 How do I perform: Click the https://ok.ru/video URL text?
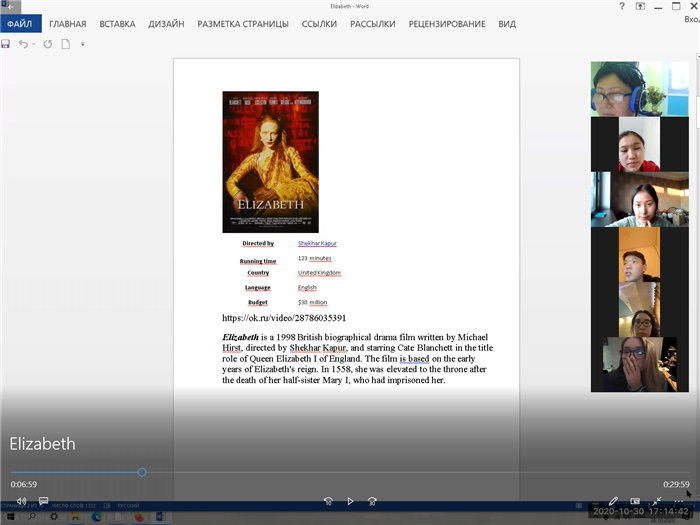(x=284, y=318)
